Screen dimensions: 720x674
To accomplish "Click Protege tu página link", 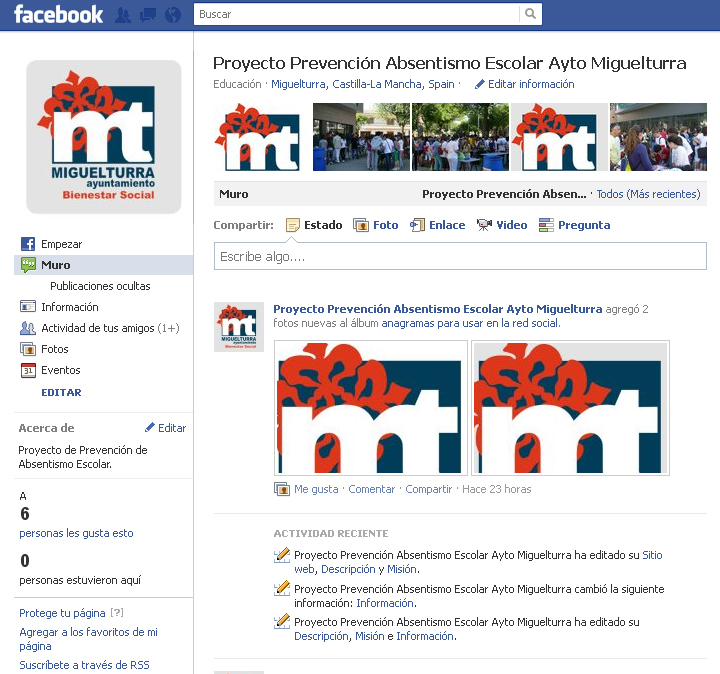I will tap(62, 613).
